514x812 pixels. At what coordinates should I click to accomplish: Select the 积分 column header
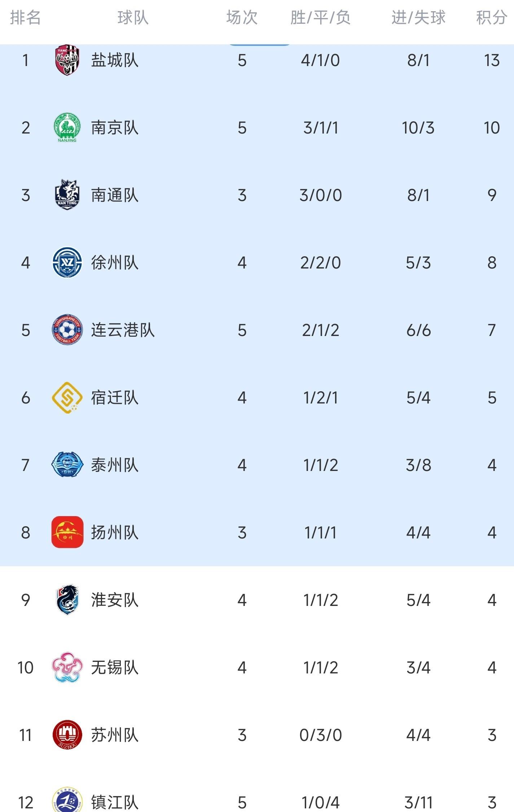tap(491, 17)
